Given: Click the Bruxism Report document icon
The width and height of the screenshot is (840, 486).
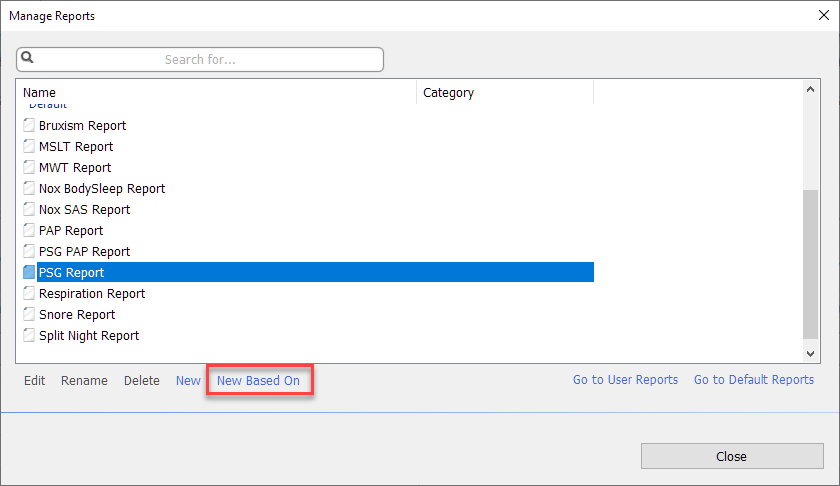Looking at the screenshot, I should click(x=29, y=125).
